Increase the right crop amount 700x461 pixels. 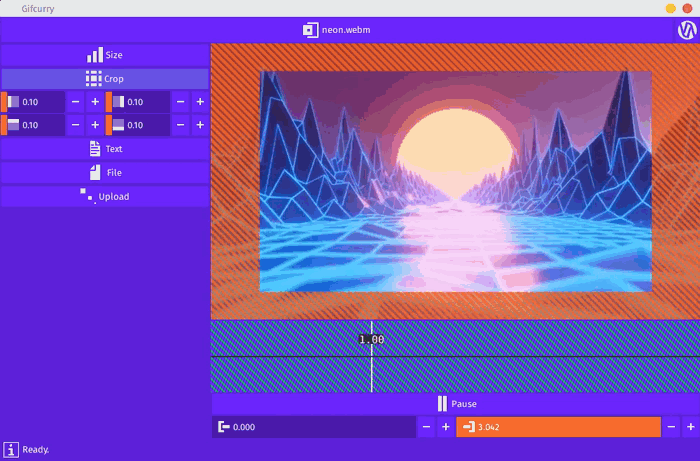[200, 102]
